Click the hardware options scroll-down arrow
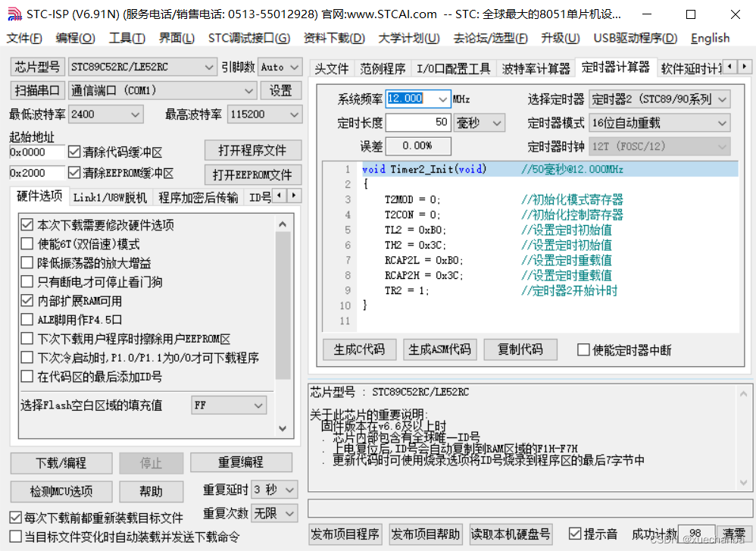756x551 pixels. pos(283,428)
